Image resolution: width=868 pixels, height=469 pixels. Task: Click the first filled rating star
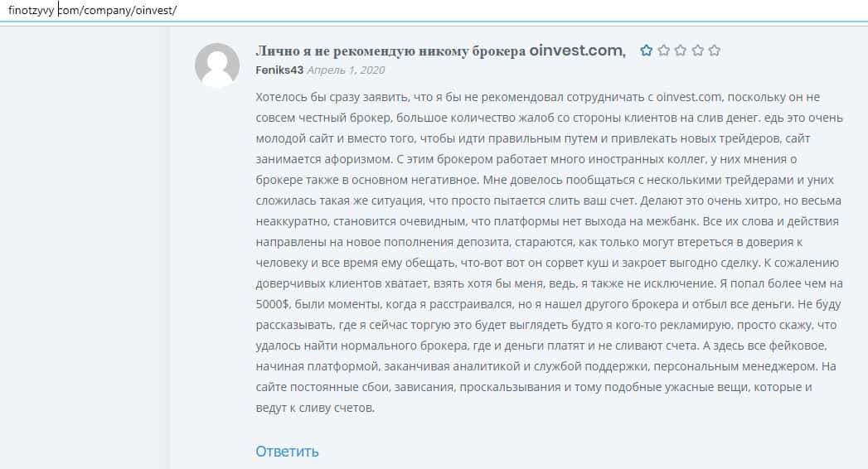pyautogui.click(x=646, y=51)
